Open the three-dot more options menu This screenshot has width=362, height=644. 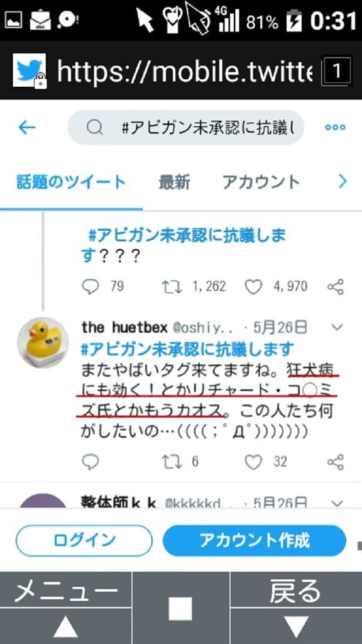335,127
